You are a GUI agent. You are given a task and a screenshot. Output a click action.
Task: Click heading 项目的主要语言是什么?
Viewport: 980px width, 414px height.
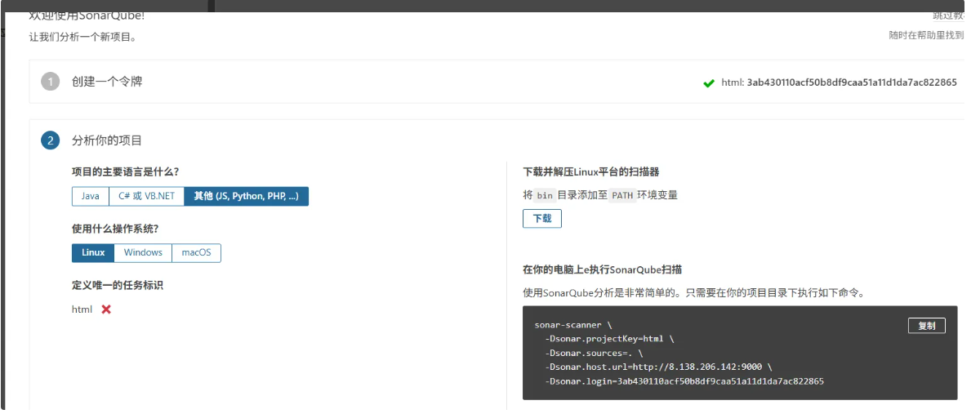126,172
